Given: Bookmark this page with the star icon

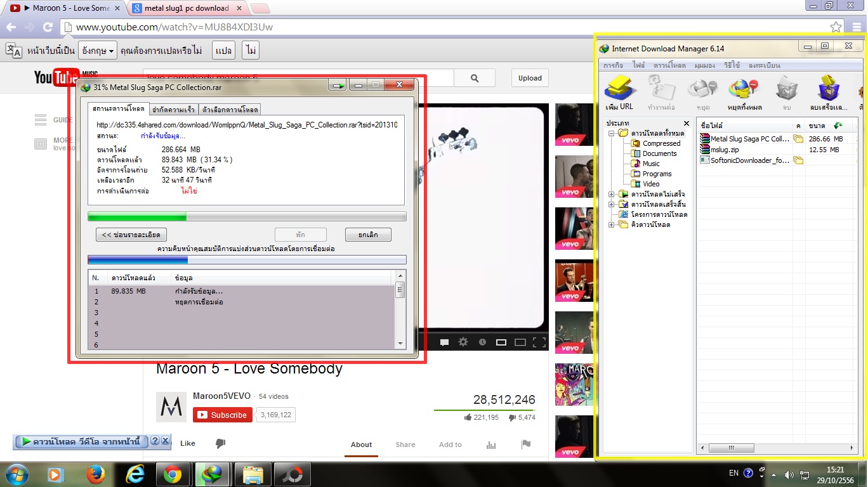Looking at the screenshot, I should tap(836, 27).
